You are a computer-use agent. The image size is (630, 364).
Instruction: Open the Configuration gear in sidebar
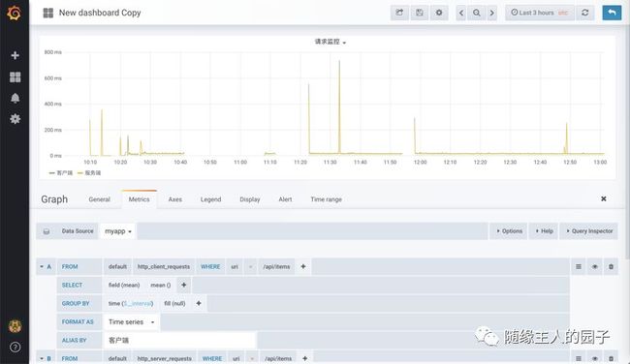[15, 119]
